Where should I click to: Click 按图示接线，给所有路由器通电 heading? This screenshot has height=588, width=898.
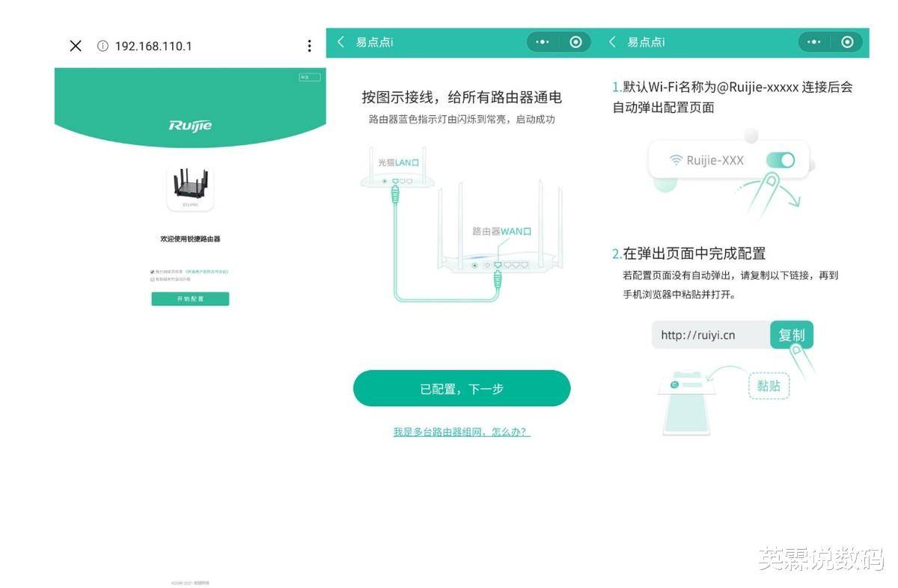(462, 97)
